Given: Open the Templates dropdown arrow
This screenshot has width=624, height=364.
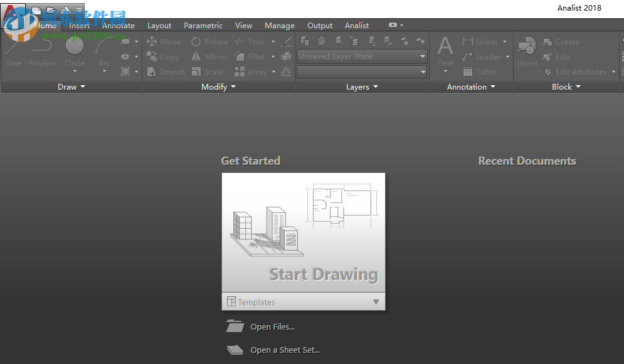Looking at the screenshot, I should coord(376,302).
